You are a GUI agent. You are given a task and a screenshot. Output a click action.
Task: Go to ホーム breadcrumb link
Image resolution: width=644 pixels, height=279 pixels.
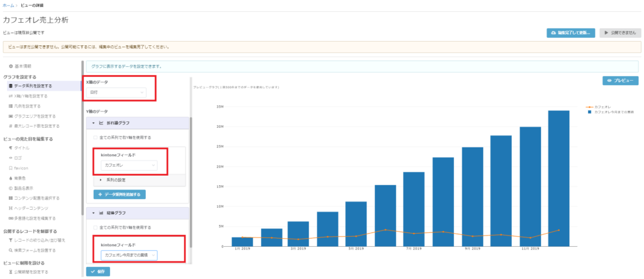pyautogui.click(x=8, y=5)
